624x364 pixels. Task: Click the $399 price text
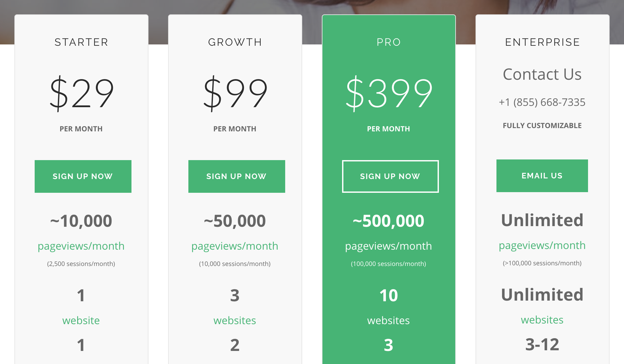[x=389, y=93]
